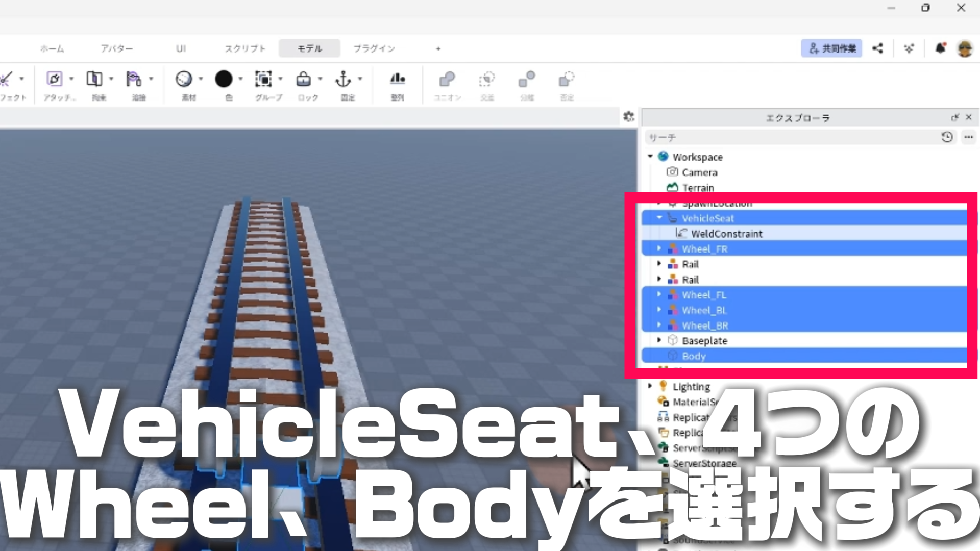Toggle the Explorer filter history icon

click(947, 137)
